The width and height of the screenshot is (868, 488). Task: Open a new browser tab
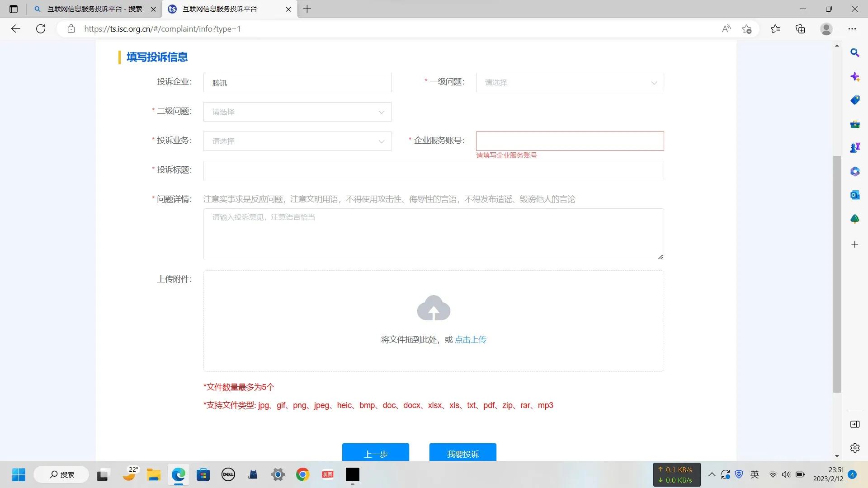click(x=308, y=9)
